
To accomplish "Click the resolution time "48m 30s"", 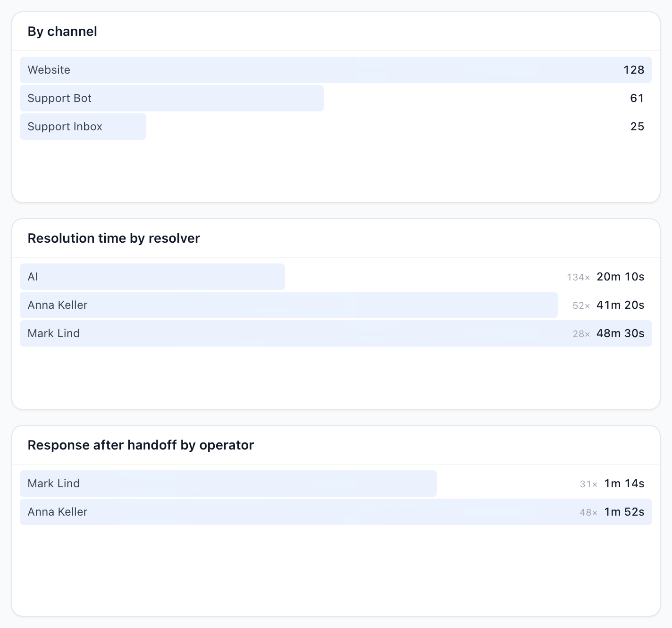I will click(621, 333).
